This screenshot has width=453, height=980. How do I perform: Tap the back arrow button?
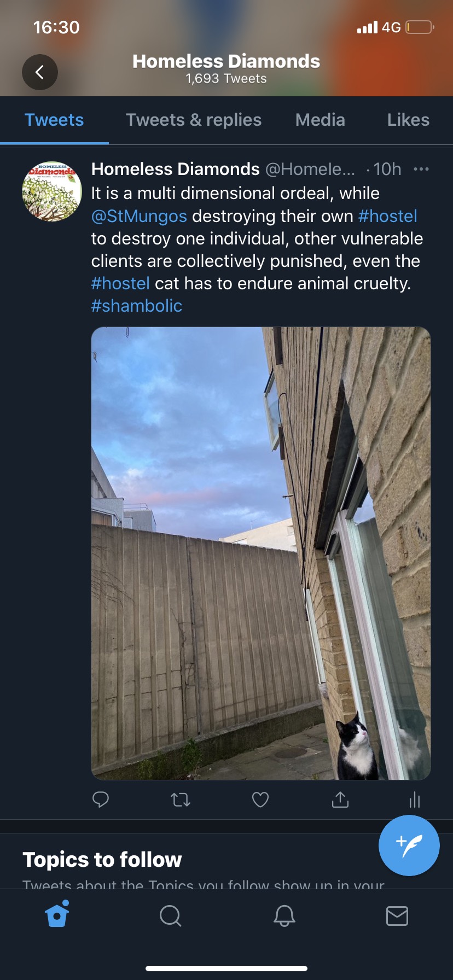point(40,72)
